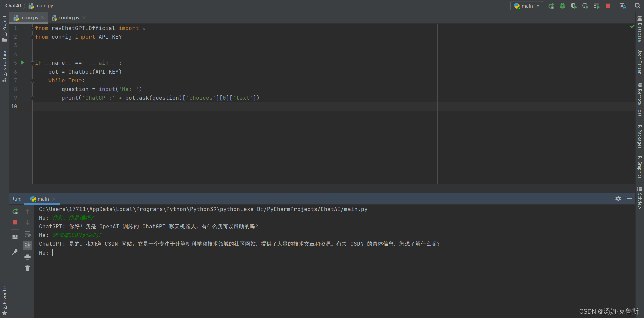Open the Database side panel
This screenshot has width=644, height=318.
click(640, 29)
